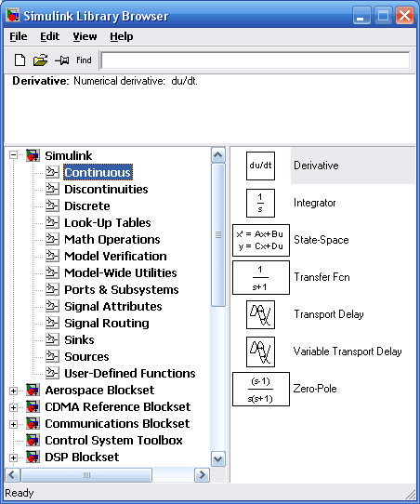
Task: Select the DSP Blockset tree item
Action: [x=82, y=457]
